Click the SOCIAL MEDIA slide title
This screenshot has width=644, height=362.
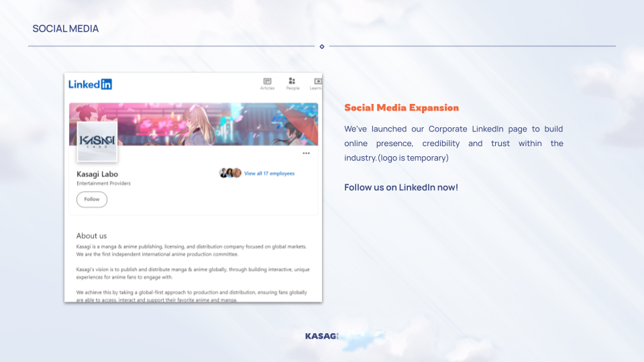[65, 29]
